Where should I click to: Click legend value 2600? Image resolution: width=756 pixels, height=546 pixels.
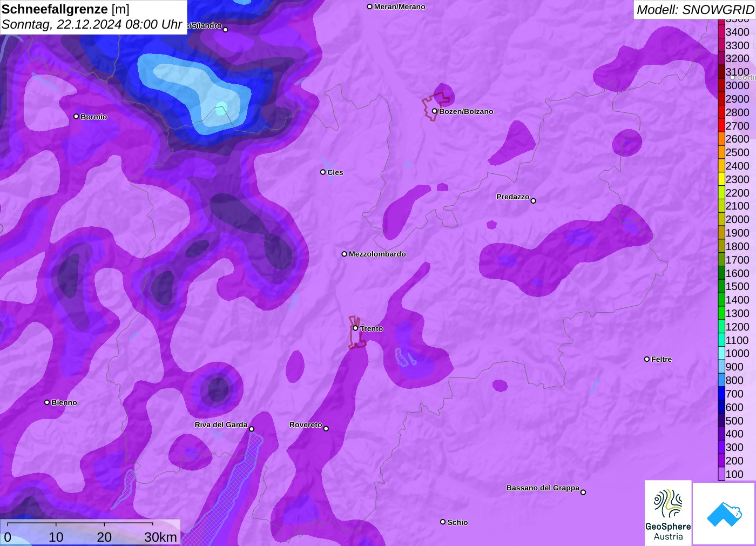pos(737,139)
